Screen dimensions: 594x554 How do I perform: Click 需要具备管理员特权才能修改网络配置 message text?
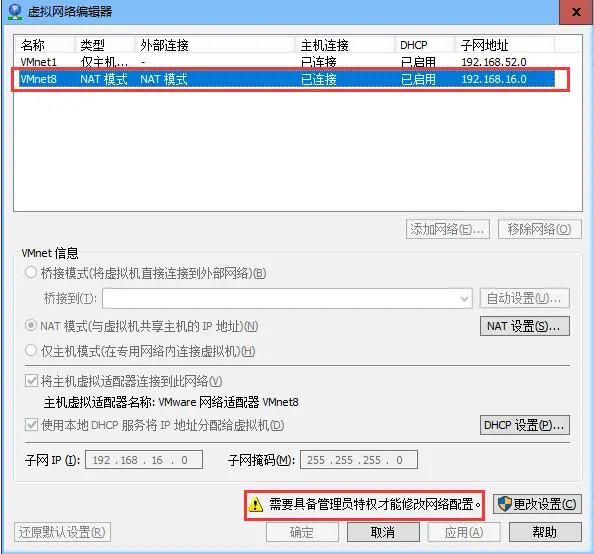(x=374, y=504)
